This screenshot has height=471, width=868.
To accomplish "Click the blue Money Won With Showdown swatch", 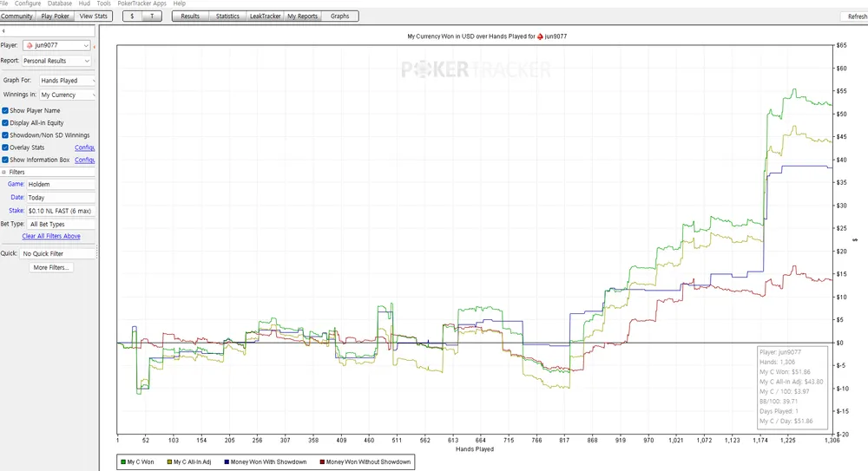I will [x=227, y=462].
